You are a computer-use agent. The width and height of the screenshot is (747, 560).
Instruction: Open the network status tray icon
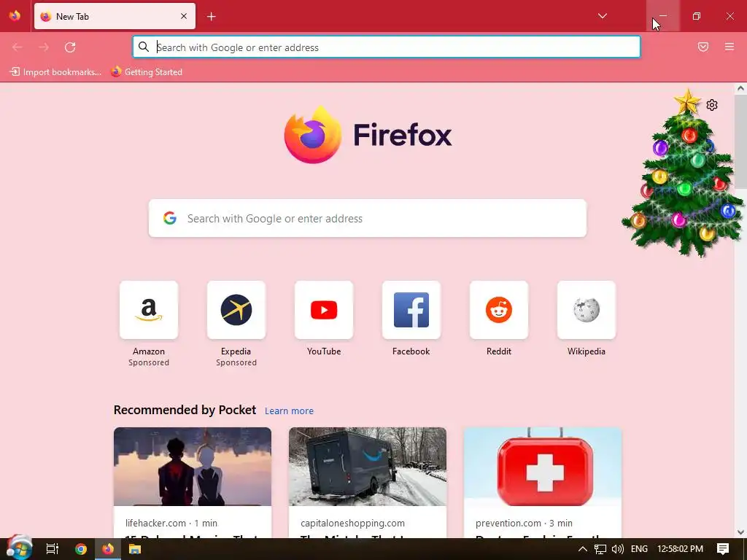click(600, 549)
